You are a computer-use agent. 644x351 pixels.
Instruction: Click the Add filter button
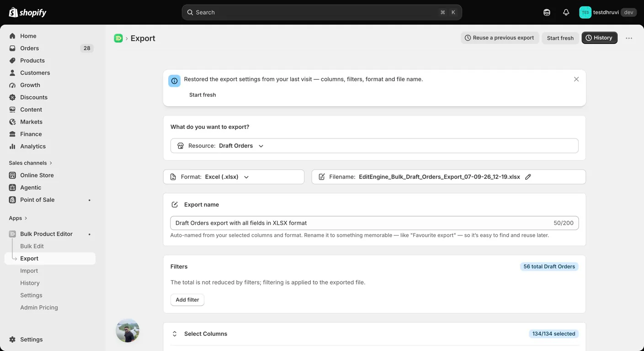187,300
